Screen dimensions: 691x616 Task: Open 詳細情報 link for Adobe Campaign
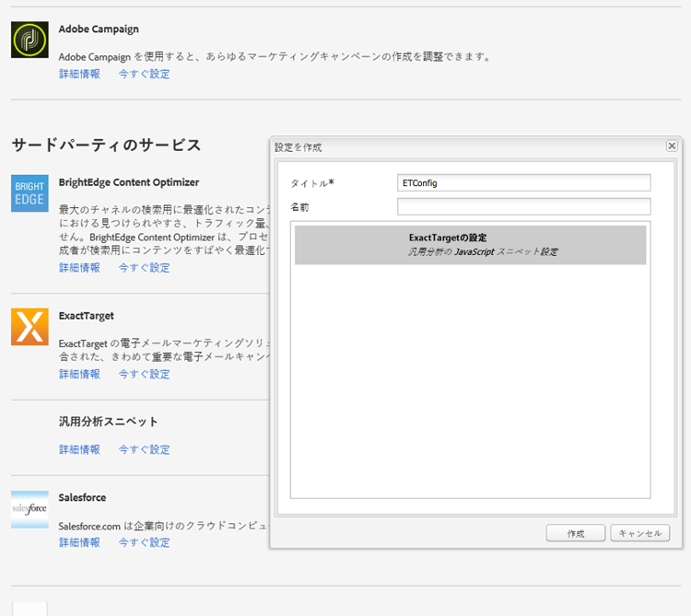click(80, 74)
